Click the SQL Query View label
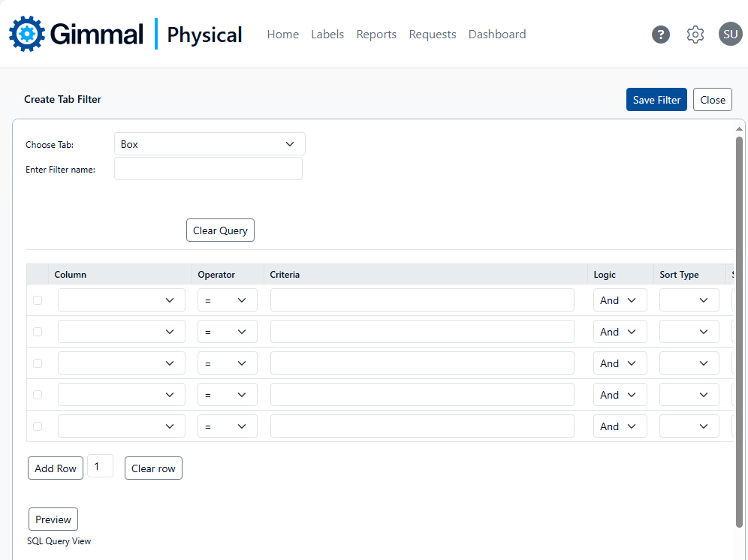The height and width of the screenshot is (560, 748). pos(59,541)
